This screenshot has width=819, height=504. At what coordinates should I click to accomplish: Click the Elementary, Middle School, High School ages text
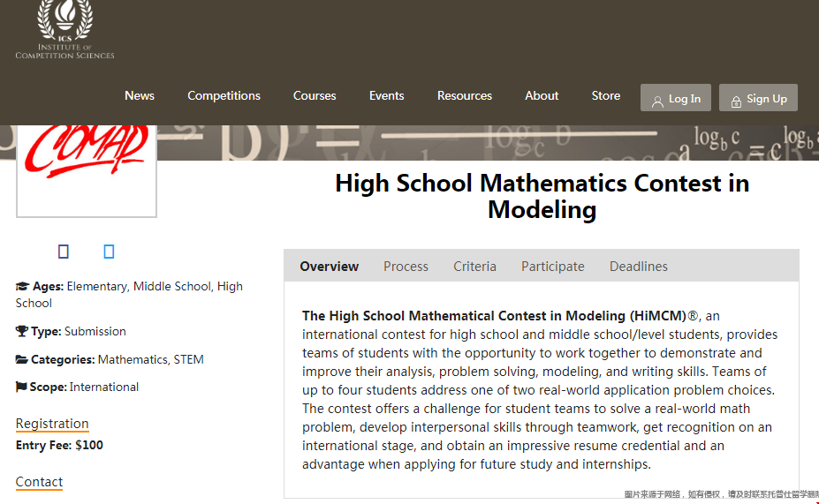pos(129,295)
